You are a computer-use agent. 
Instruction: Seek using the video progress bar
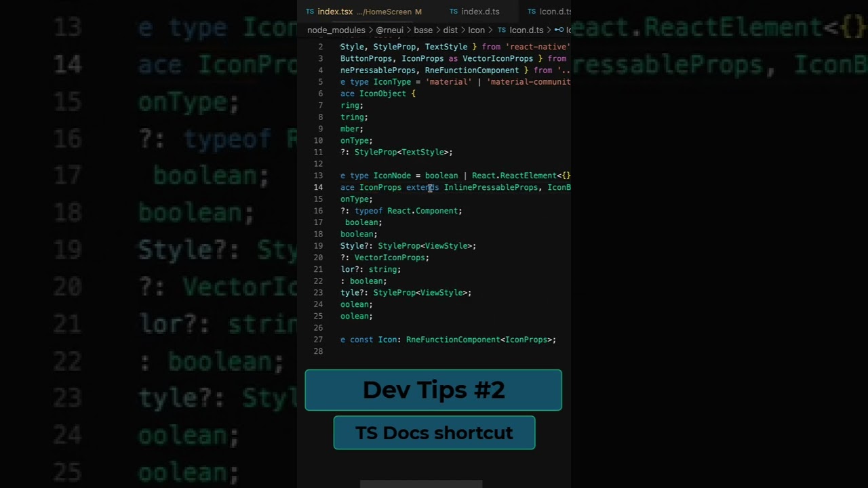tap(420, 484)
